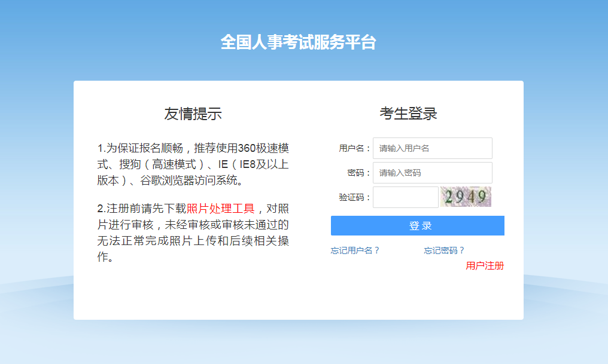Refresh the captcha image showing 2949
The image size is (608, 364).
pyautogui.click(x=466, y=197)
